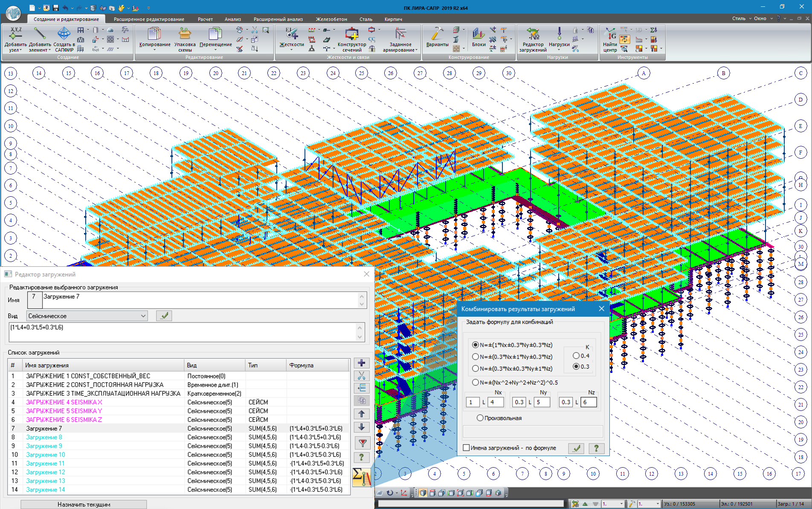Select the K 0.4 radio option
The image size is (812, 509).
[576, 355]
